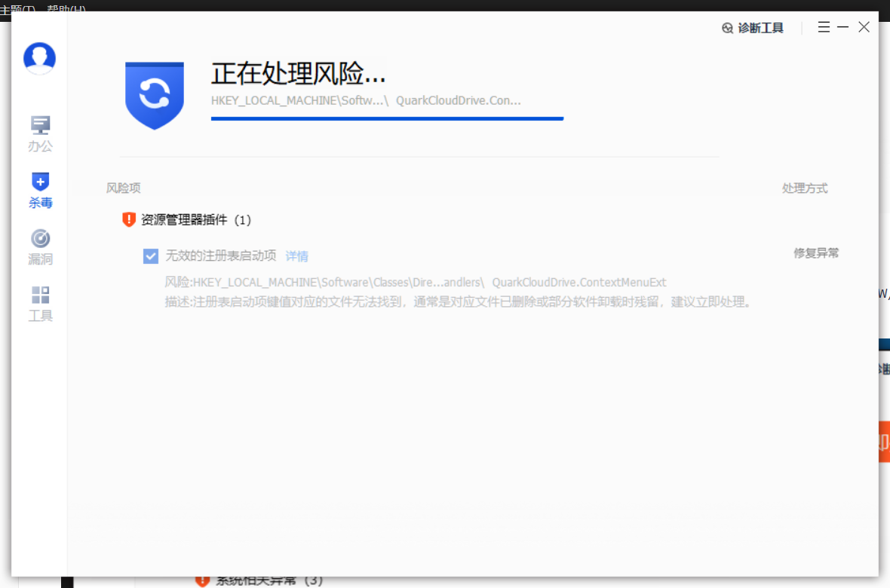Click the 修复异常 handling method text
This screenshot has width=890, height=588.
pyautogui.click(x=815, y=253)
